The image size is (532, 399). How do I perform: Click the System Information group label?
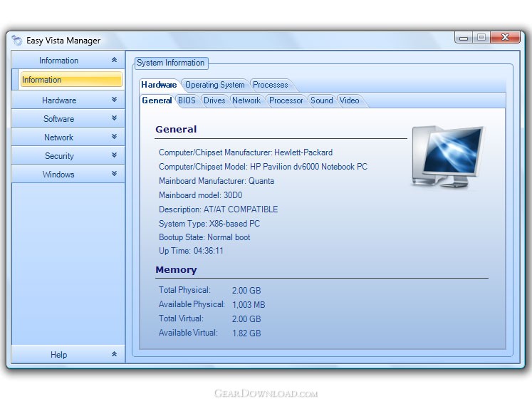click(171, 63)
